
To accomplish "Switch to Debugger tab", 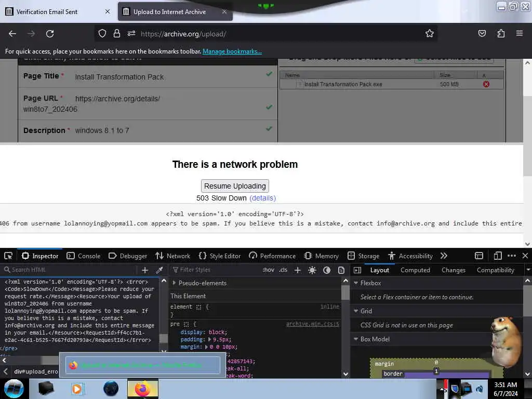I will pos(128,256).
